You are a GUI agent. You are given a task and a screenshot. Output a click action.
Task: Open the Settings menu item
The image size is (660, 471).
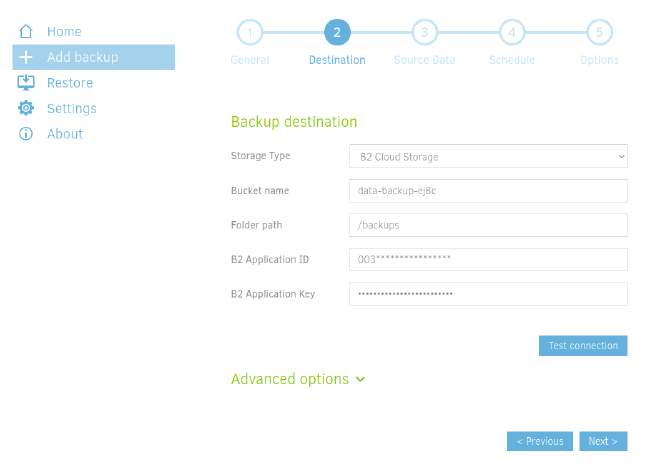(72, 109)
